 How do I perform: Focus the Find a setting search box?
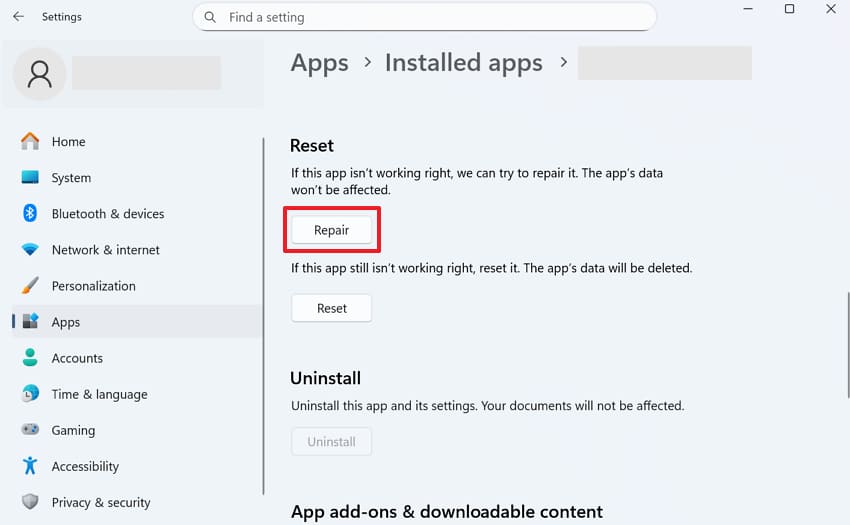point(424,17)
